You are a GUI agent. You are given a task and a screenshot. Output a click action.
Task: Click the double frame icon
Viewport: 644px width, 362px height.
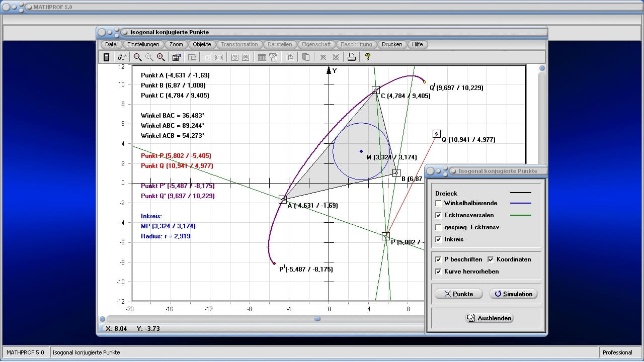[219, 57]
